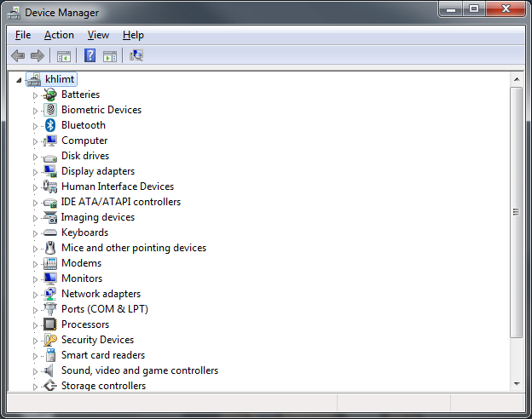The height and width of the screenshot is (419, 532).
Task: Maximize the Device Manager window
Action: [x=474, y=9]
